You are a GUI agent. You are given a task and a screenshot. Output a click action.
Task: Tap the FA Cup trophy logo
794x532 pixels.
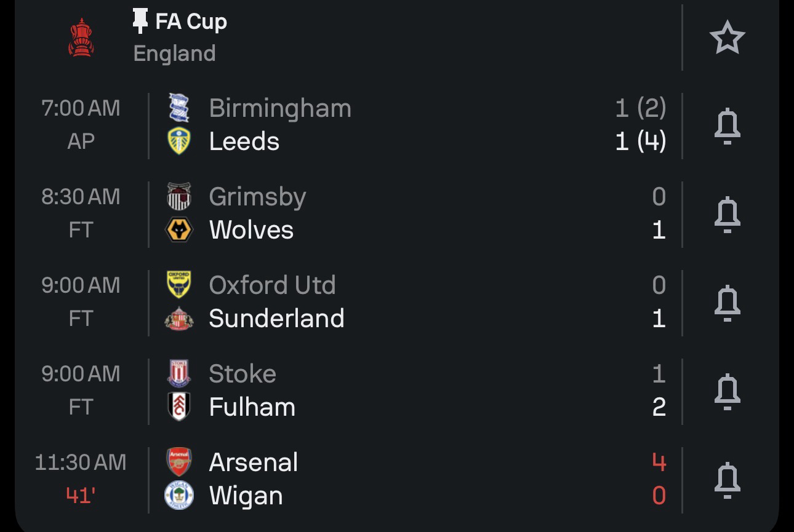tap(81, 38)
